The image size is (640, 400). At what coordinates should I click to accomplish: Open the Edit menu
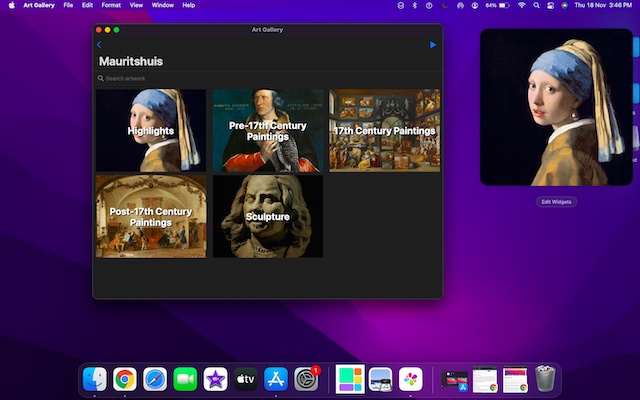(87, 5)
